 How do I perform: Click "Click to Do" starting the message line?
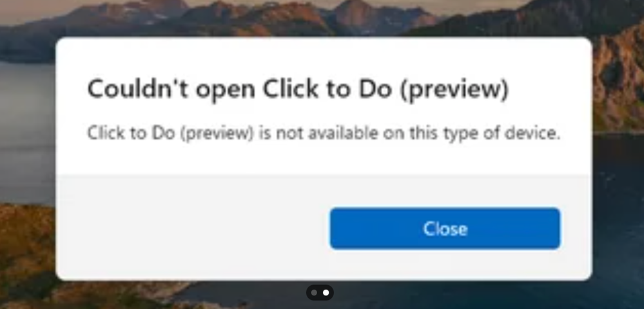click(x=132, y=133)
